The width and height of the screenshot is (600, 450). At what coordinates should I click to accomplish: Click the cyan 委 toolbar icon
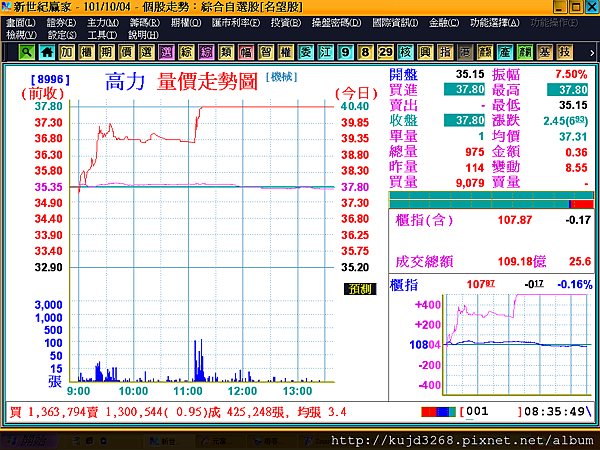coord(305,52)
